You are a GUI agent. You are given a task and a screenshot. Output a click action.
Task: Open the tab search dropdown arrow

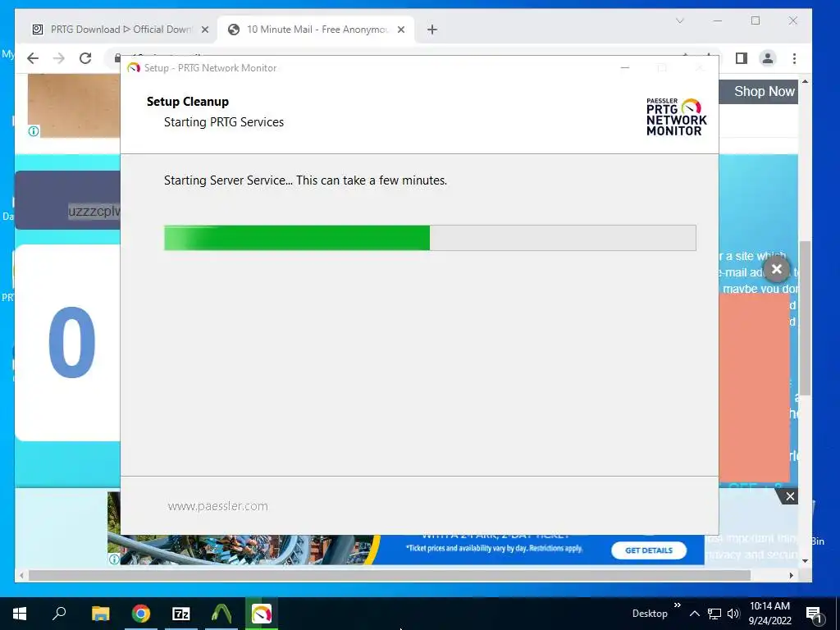[x=680, y=21]
